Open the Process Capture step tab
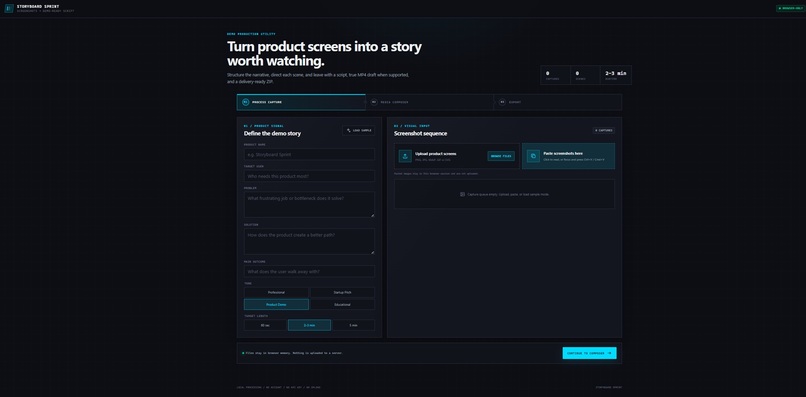806x397 pixels. tap(301, 102)
